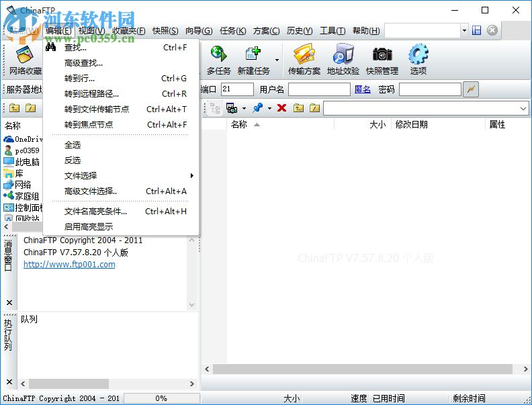532x405 pixels.
Task: Select 高级查找... menu entry
Action: click(x=121, y=63)
